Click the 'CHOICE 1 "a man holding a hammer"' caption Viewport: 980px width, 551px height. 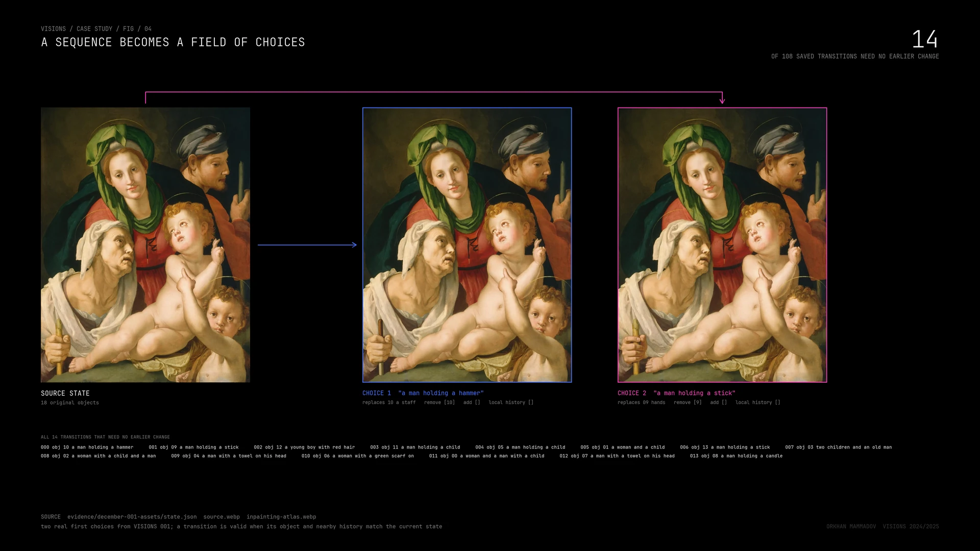click(x=423, y=393)
